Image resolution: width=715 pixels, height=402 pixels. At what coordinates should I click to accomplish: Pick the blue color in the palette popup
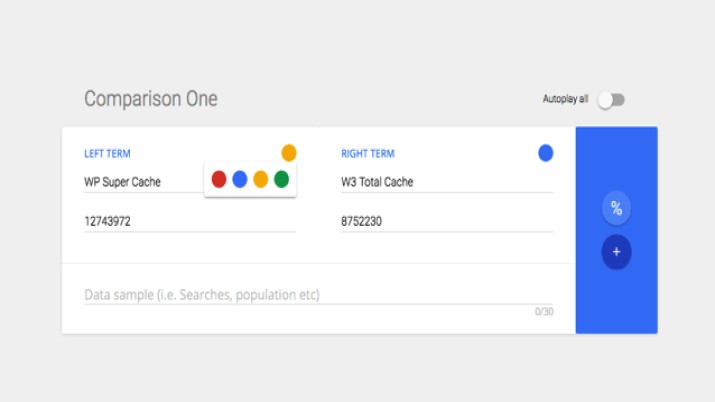[240, 179]
